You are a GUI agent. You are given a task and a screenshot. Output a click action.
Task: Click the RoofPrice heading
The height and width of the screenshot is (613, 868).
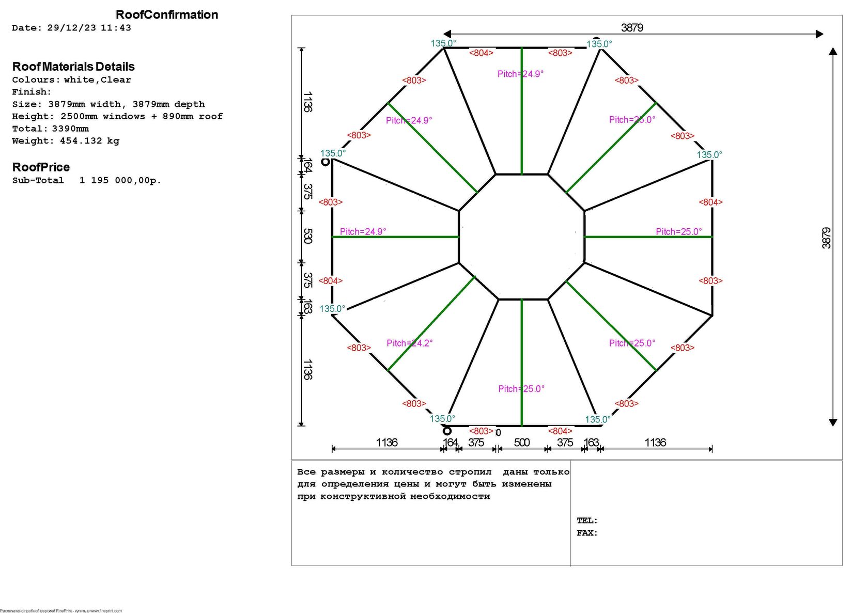pos(41,167)
